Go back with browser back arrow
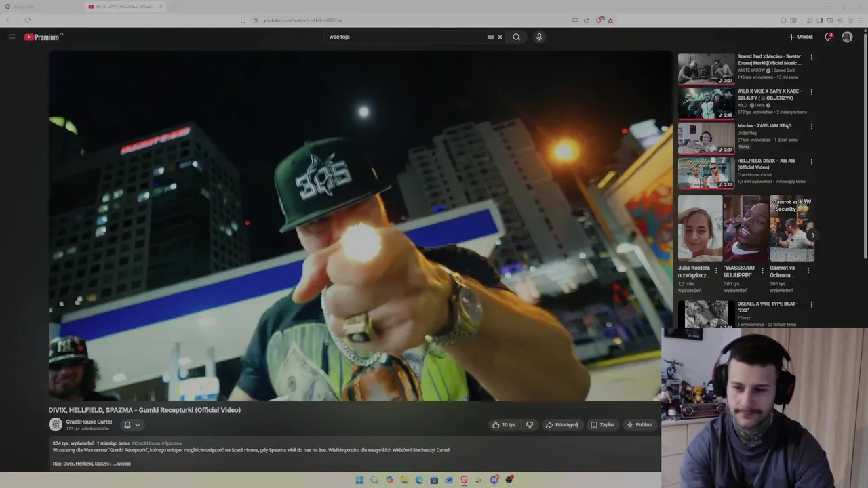Image resolution: width=868 pixels, height=488 pixels. (8, 20)
